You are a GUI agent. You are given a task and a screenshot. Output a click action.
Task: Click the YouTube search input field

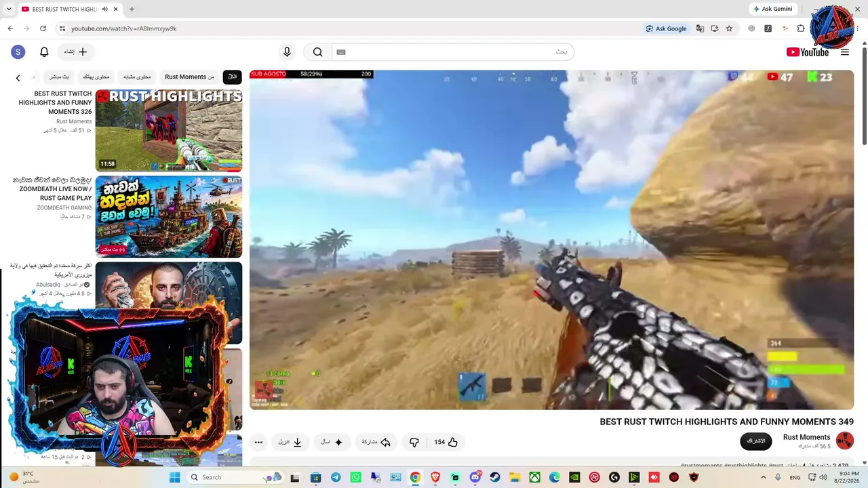click(x=453, y=52)
